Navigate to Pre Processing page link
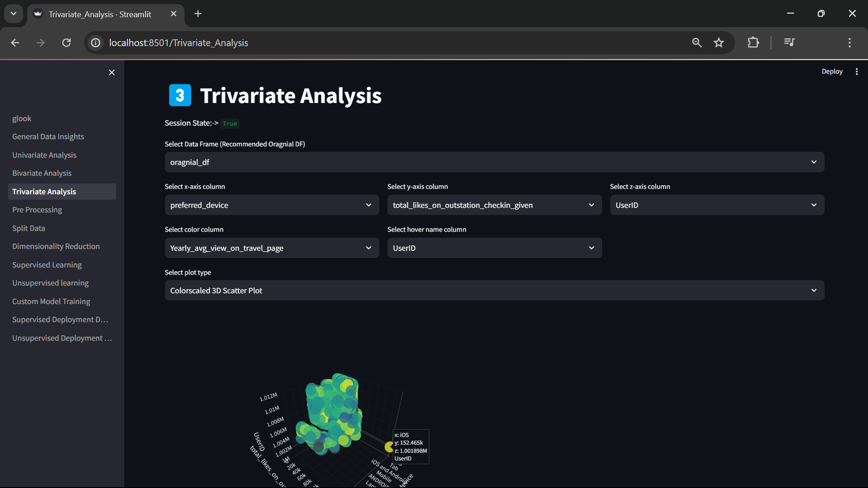Image resolution: width=868 pixels, height=488 pixels. 37,210
